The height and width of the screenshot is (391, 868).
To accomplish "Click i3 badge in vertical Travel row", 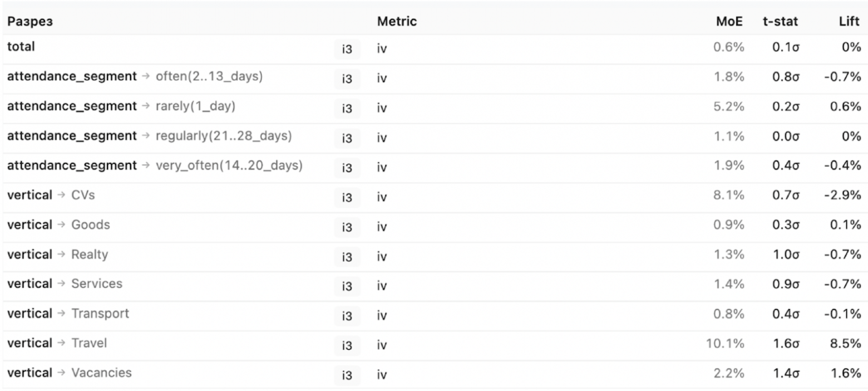I will (347, 346).
